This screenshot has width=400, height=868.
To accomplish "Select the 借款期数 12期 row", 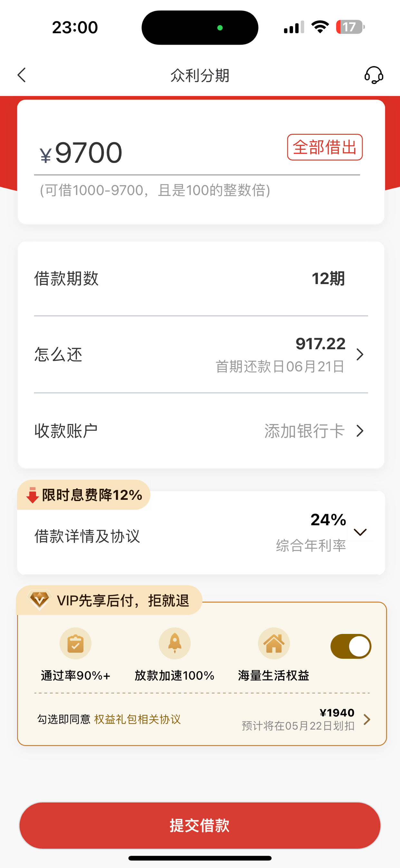I will point(201,279).
